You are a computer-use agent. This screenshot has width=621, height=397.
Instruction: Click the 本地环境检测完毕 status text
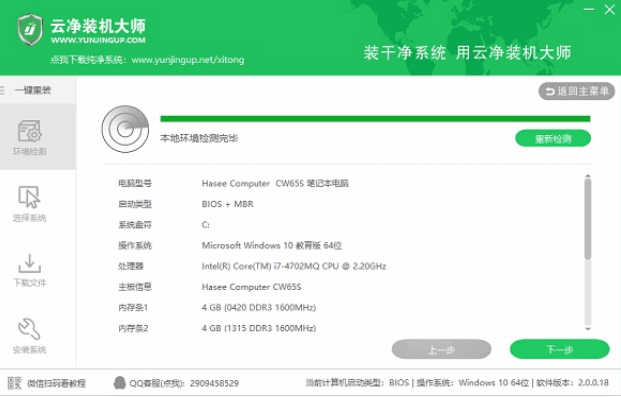199,138
